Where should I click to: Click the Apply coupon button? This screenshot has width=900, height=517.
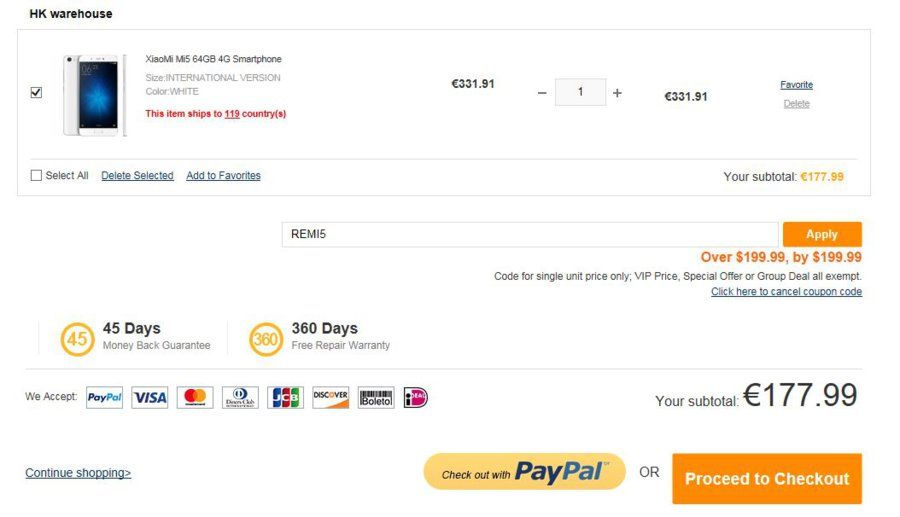[822, 234]
